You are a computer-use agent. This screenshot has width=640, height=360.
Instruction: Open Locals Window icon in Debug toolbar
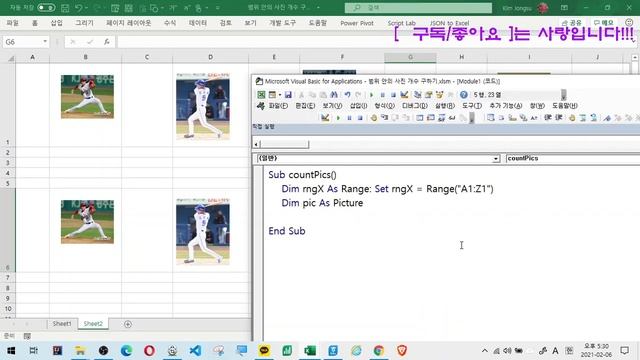(420, 118)
